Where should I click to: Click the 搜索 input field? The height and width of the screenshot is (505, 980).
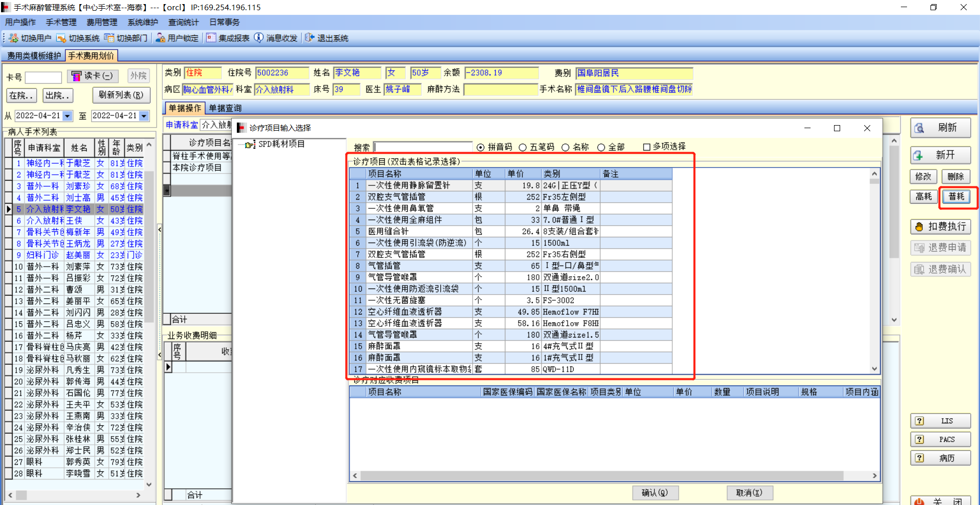(423, 148)
